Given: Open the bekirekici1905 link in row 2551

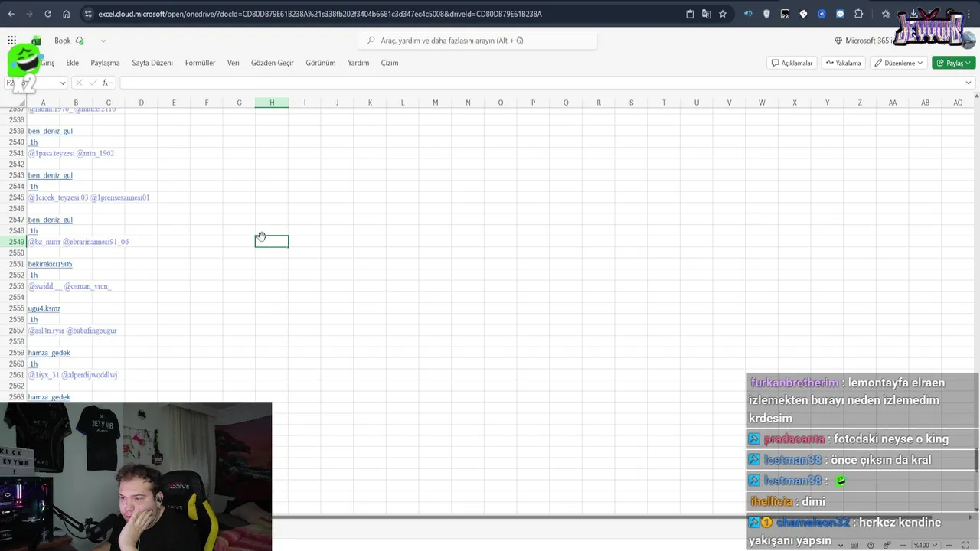Looking at the screenshot, I should click(50, 264).
